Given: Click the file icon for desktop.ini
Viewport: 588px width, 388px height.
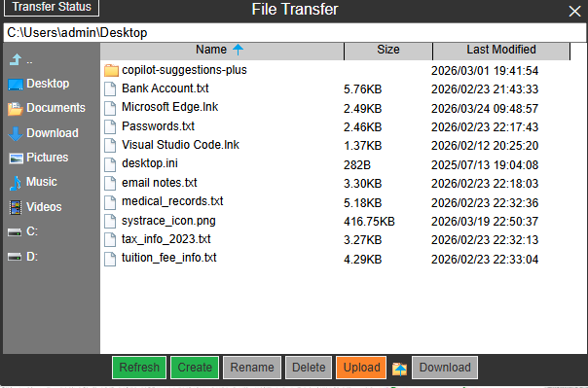Looking at the screenshot, I should 110,164.
